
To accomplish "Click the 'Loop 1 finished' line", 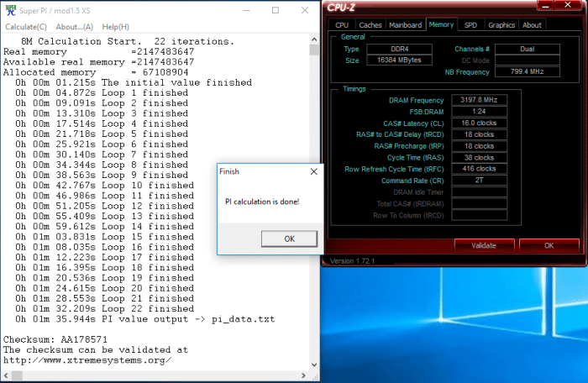I will point(102,92).
